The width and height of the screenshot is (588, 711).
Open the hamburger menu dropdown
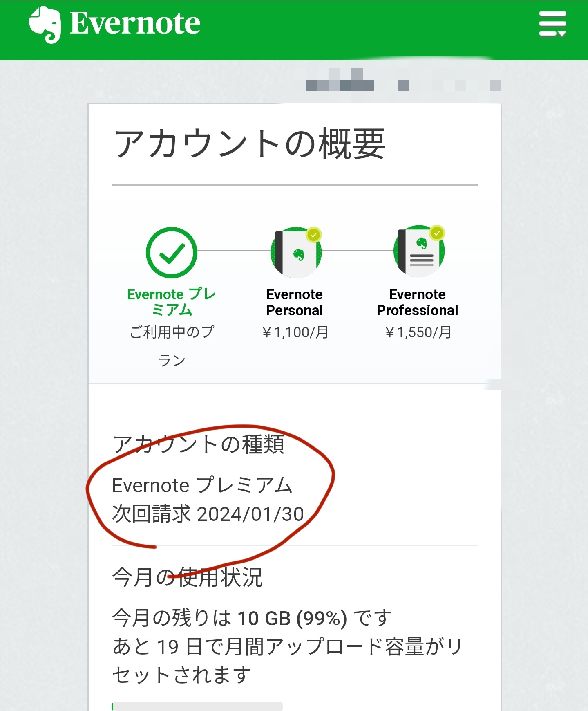click(552, 24)
